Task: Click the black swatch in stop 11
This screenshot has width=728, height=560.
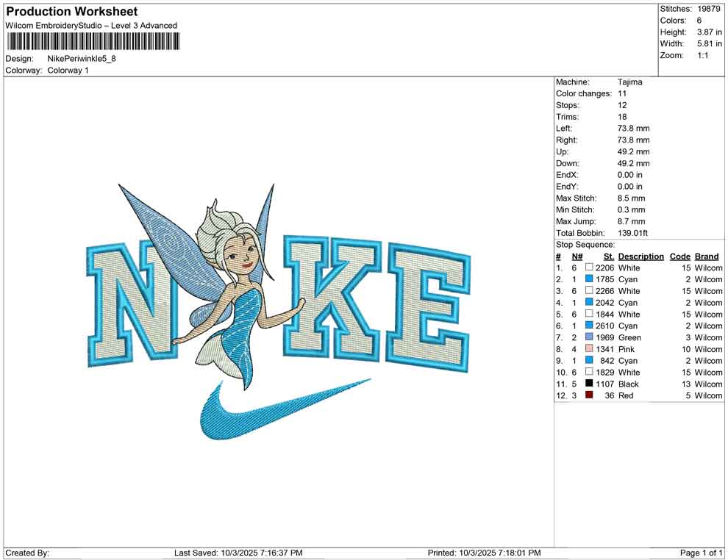Action: click(x=589, y=383)
